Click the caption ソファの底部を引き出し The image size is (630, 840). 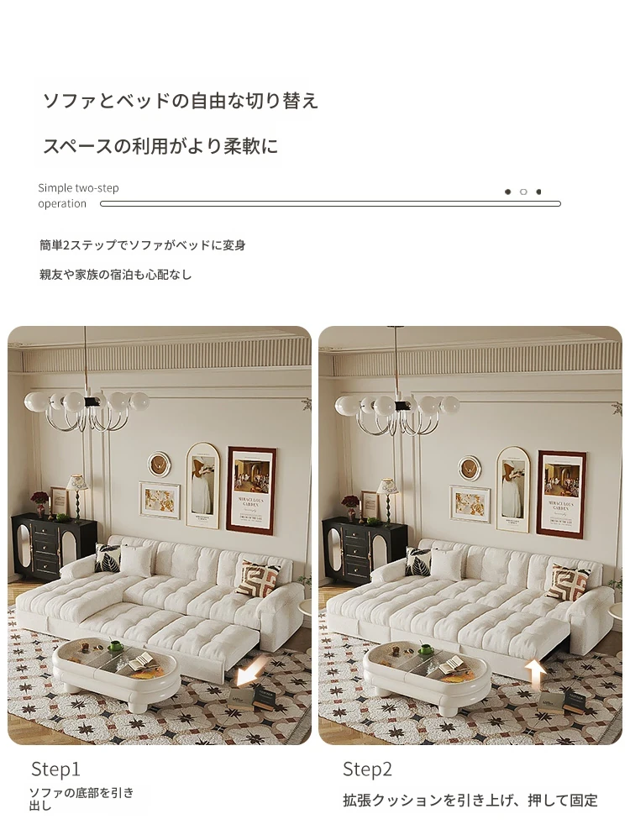point(81,799)
